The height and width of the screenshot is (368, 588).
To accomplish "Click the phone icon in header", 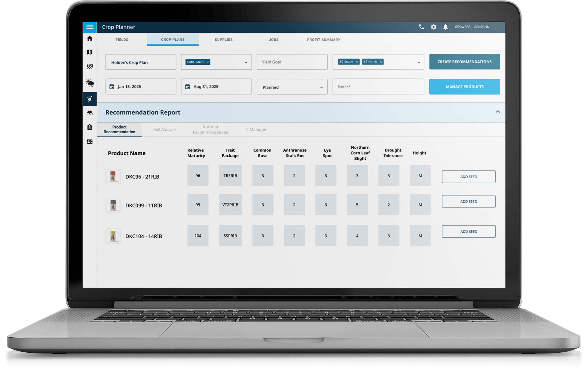I will click(x=421, y=27).
